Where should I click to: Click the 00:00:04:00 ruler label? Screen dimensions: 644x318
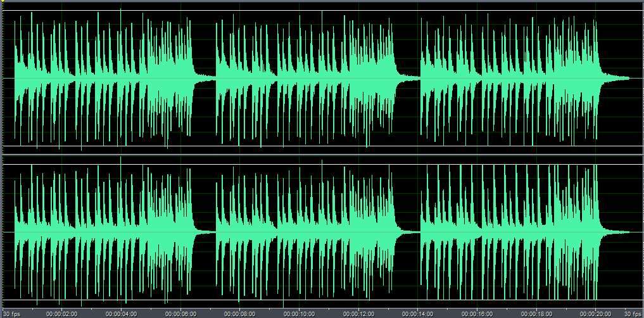pos(121,314)
